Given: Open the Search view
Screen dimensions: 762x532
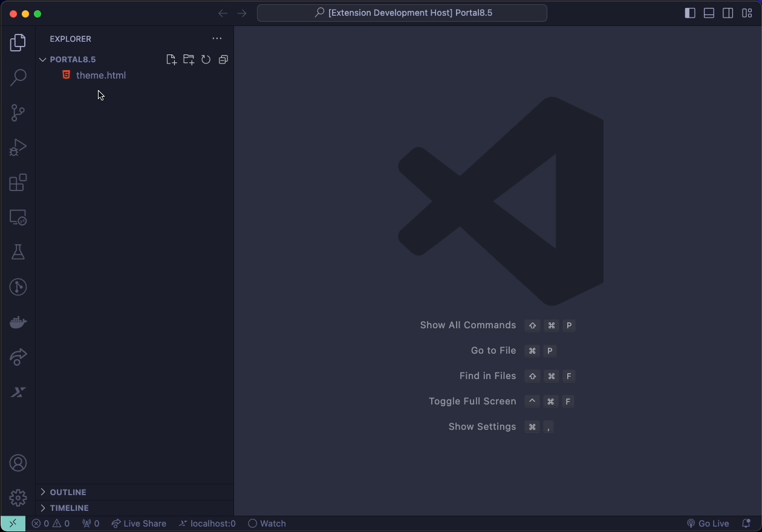Looking at the screenshot, I should click(x=18, y=77).
